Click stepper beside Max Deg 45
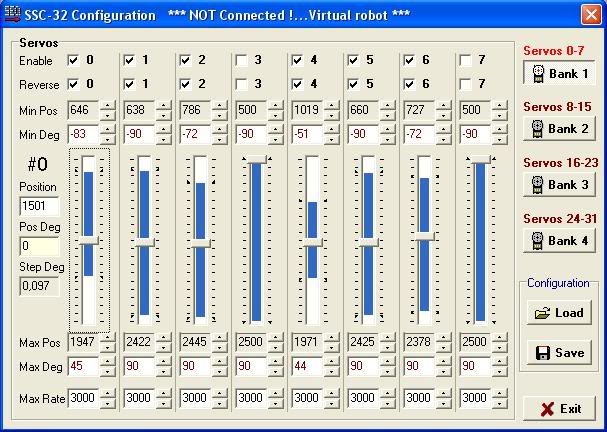The width and height of the screenshot is (607, 432). pyautogui.click(x=108, y=366)
